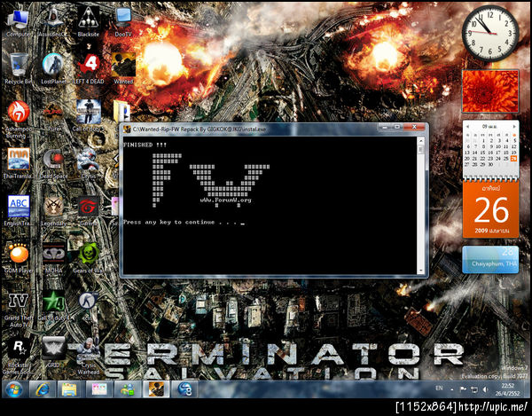Select the Call of duty 5 shortcut
532x416 pixels.
click(88, 115)
